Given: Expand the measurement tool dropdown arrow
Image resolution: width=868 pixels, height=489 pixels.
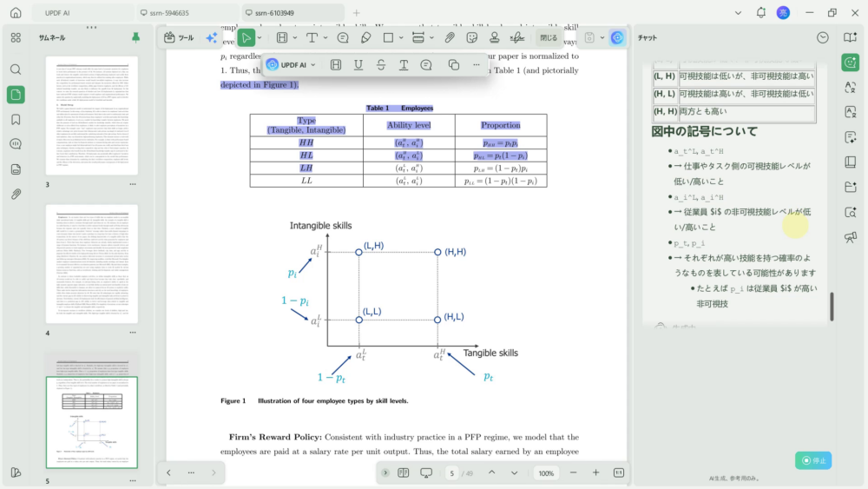Looking at the screenshot, I should (431, 37).
